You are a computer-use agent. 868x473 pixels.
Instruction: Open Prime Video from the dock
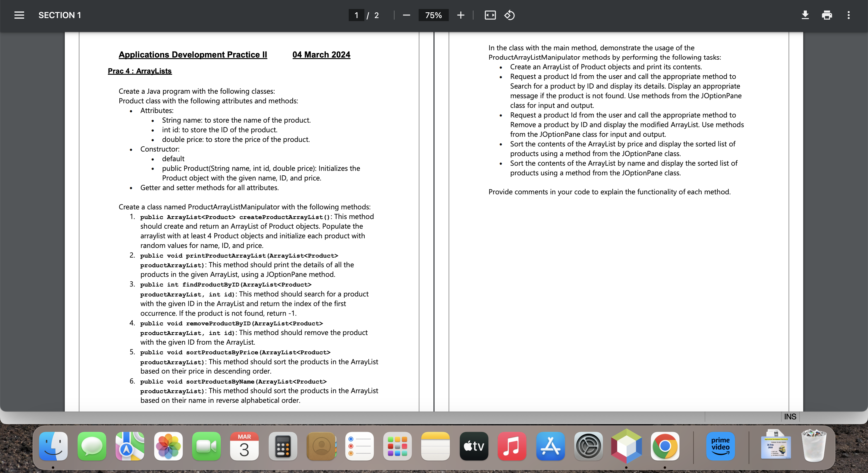(720, 447)
